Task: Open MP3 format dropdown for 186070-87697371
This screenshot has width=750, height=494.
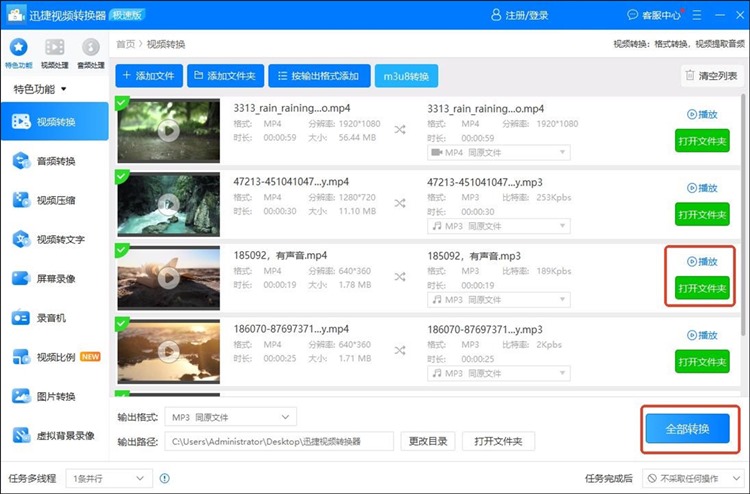Action: (x=498, y=373)
